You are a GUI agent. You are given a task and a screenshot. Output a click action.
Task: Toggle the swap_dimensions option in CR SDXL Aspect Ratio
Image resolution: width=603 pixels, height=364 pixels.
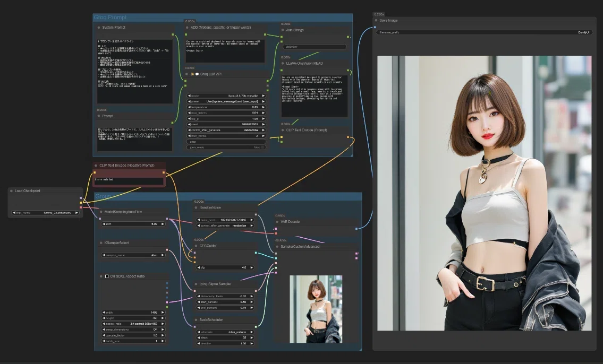(x=133, y=330)
